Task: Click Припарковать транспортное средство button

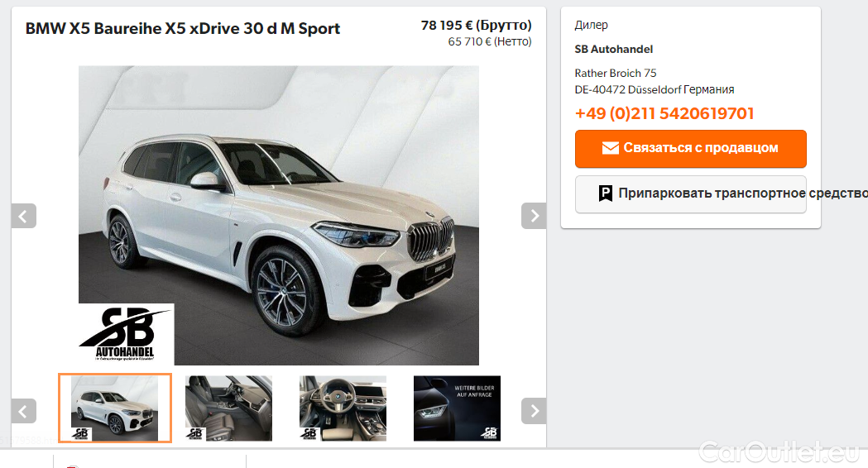Action: [691, 194]
